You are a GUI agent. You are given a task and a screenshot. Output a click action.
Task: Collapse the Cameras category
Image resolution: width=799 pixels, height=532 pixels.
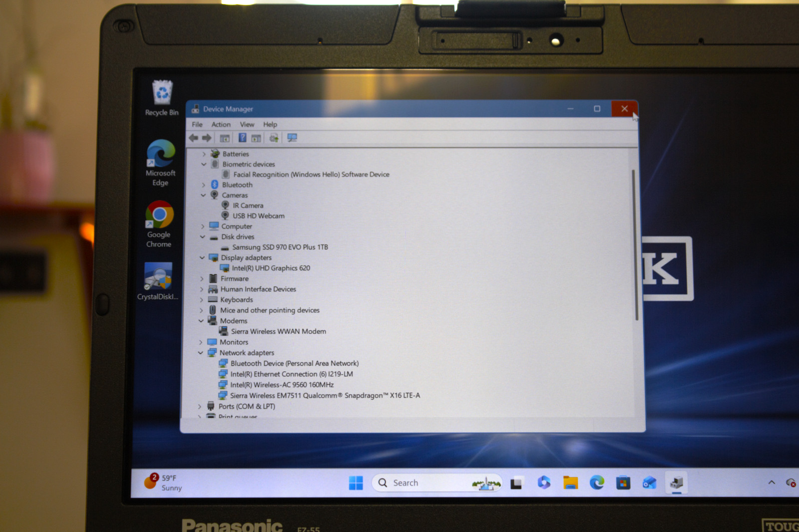click(203, 195)
